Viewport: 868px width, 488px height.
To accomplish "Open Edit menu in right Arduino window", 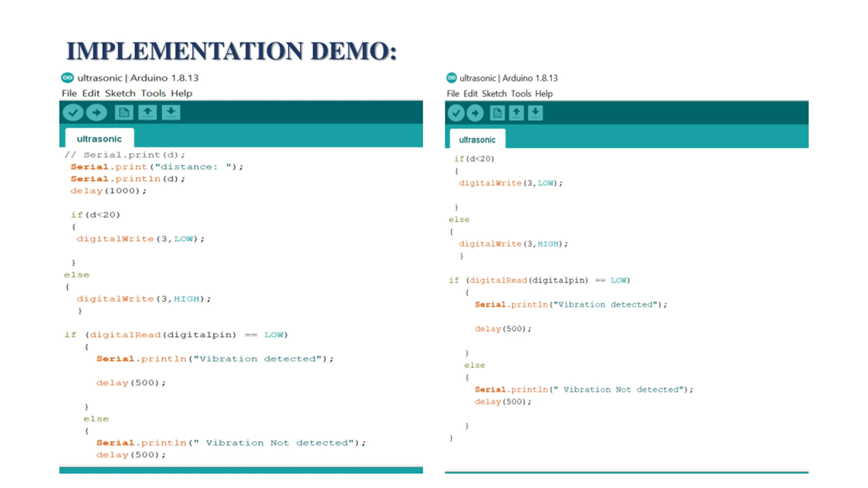I will pyautogui.click(x=471, y=94).
